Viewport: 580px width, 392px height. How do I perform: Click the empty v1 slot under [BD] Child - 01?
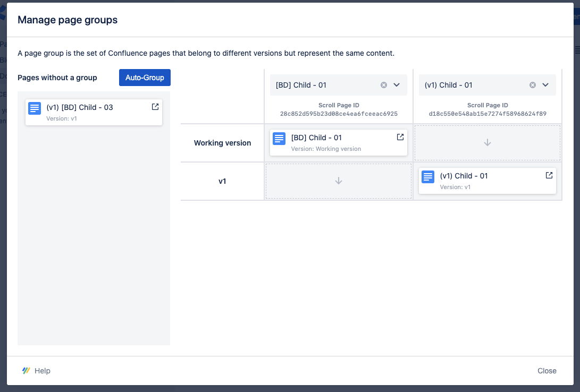click(x=339, y=181)
